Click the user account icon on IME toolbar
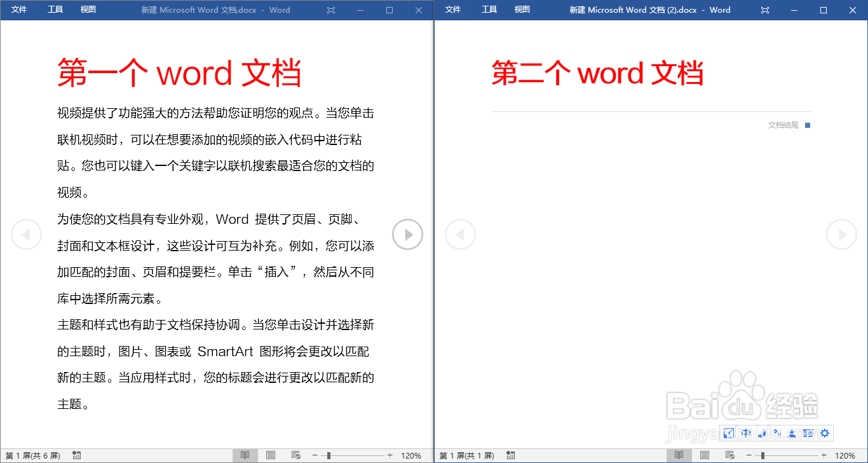Screen dimensions: 868x463 tap(792, 433)
